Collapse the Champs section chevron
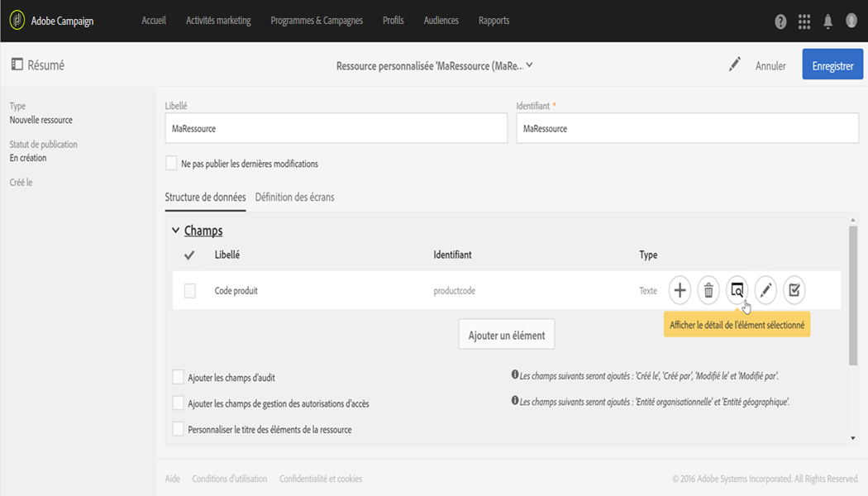The image size is (868, 496). [175, 231]
